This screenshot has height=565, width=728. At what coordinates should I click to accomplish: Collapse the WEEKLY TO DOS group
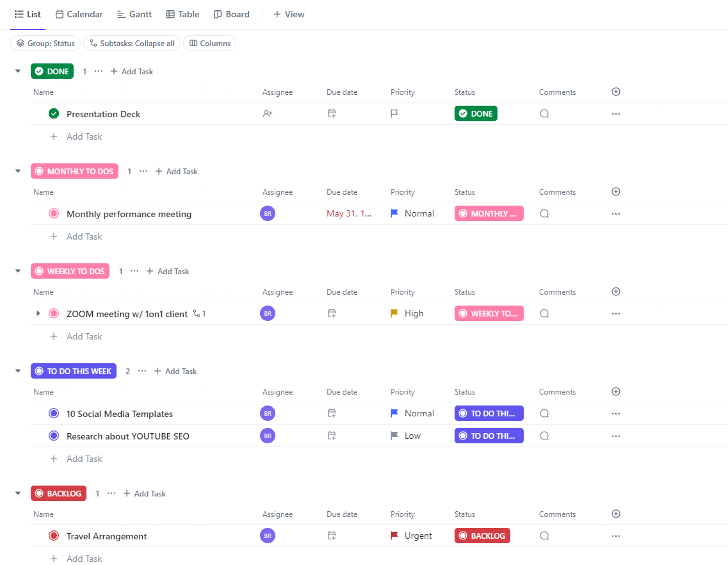(18, 271)
